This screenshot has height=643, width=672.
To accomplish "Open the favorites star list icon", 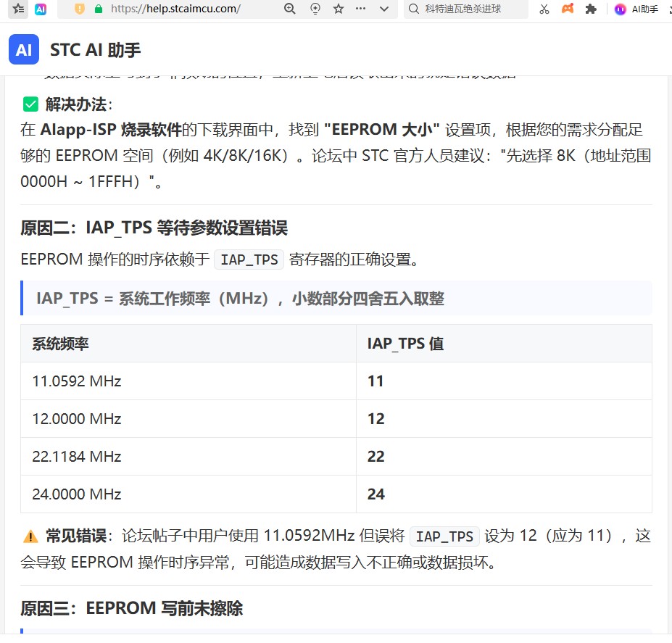I will point(18,9).
